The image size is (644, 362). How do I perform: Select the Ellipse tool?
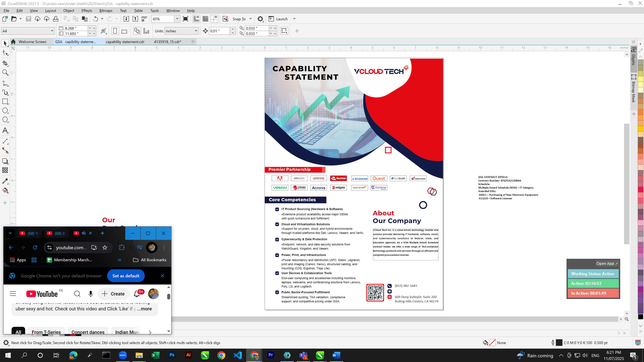(x=5, y=110)
